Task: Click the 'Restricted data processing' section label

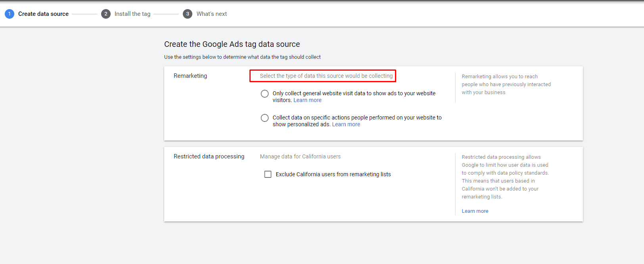Action: [209, 156]
